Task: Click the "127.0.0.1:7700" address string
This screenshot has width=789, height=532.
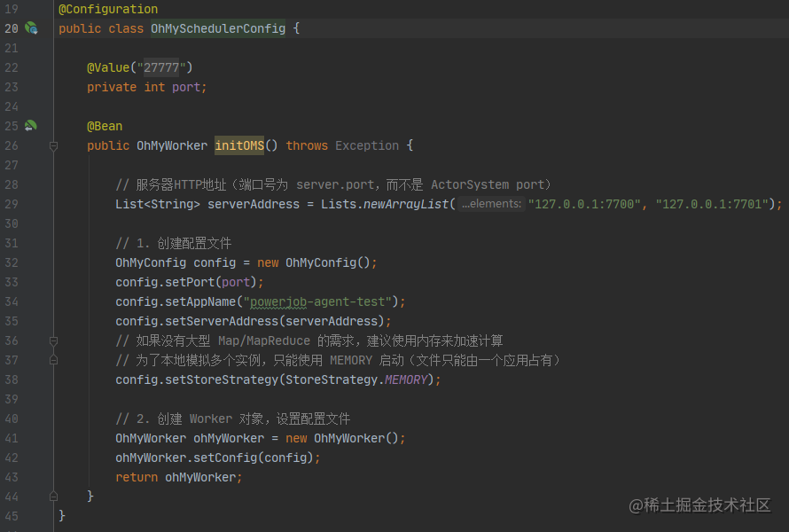Action: (584, 204)
